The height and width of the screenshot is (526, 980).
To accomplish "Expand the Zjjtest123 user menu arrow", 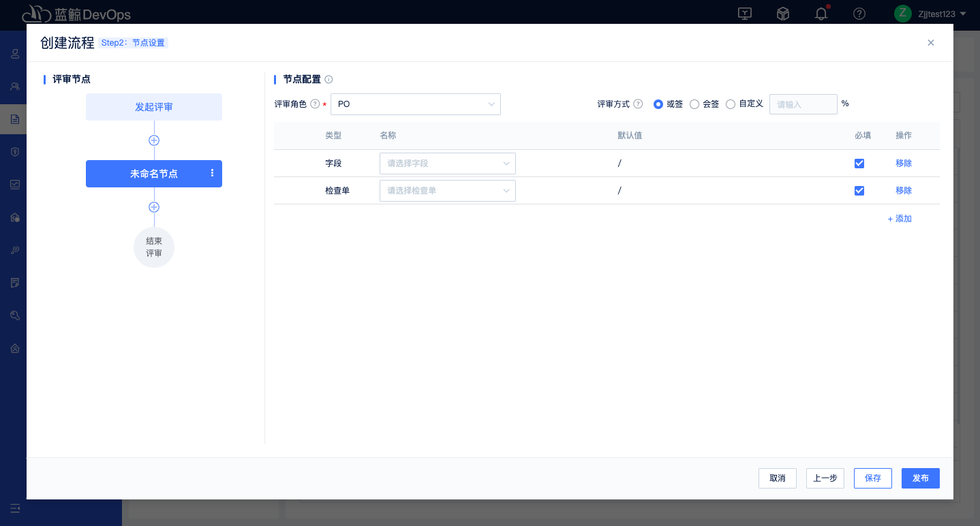I will (x=962, y=14).
